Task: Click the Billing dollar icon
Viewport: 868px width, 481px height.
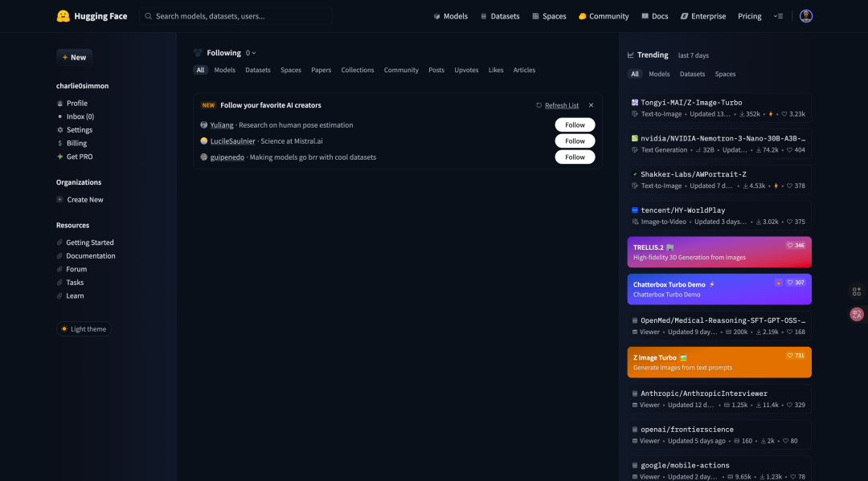Action: 59,143
